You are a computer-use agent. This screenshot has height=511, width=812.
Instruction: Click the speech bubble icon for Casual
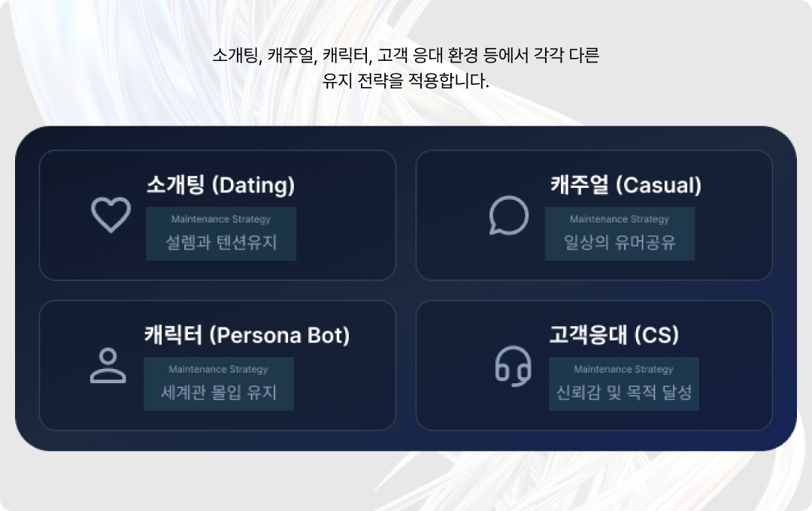point(508,216)
